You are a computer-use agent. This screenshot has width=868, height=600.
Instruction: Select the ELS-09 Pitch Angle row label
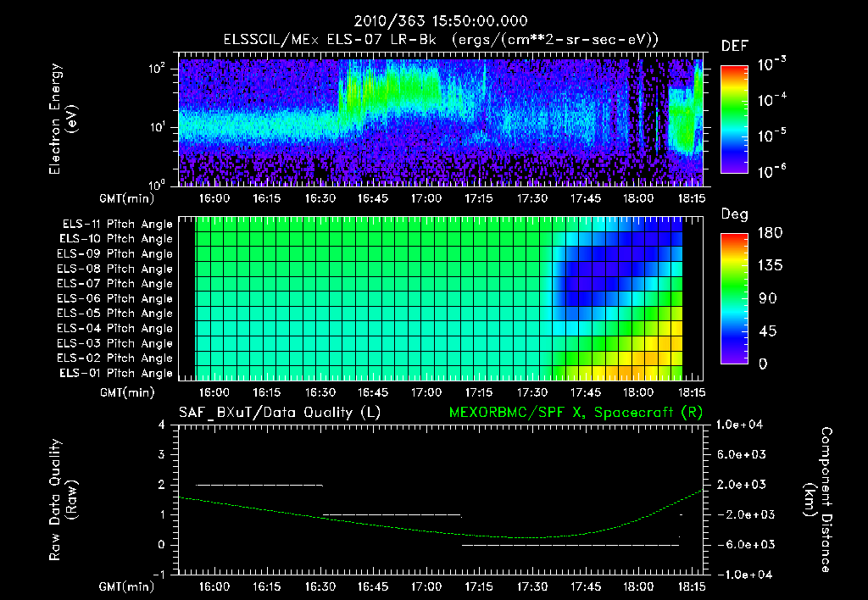(115, 254)
